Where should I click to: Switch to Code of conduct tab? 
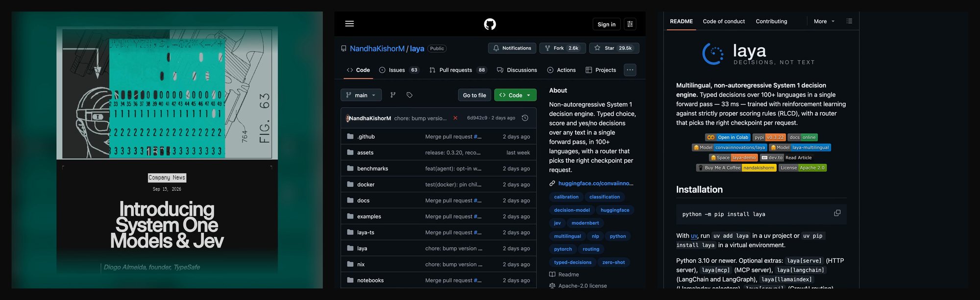click(x=724, y=22)
